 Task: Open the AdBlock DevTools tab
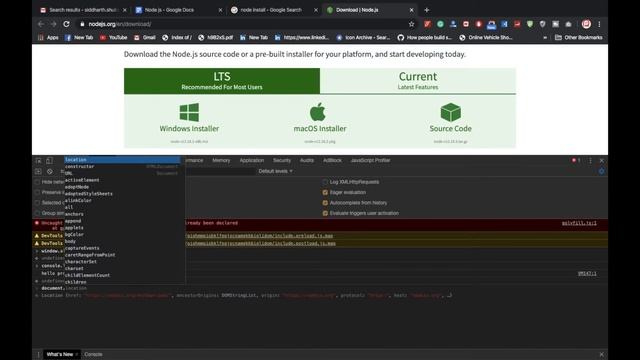(x=332, y=160)
